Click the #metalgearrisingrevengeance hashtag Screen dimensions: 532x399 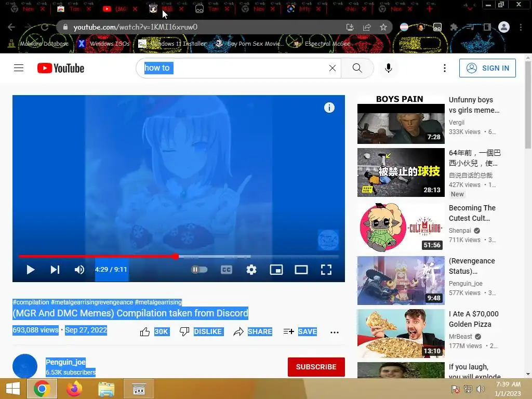[92, 302]
